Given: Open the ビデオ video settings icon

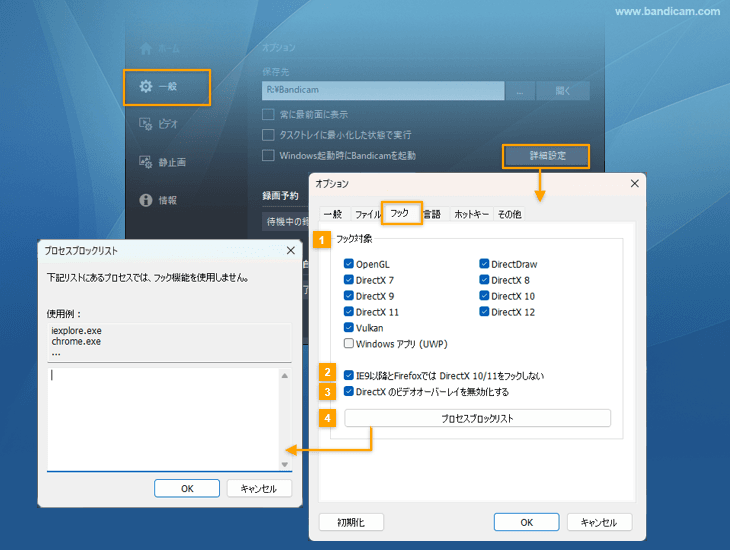Looking at the screenshot, I should click(146, 124).
